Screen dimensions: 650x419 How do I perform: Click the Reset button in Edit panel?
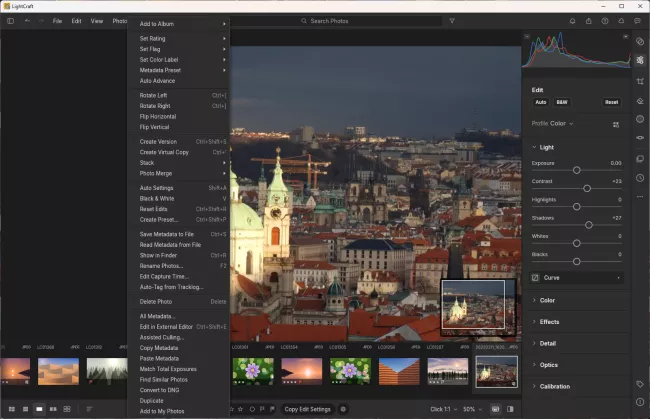[611, 102]
